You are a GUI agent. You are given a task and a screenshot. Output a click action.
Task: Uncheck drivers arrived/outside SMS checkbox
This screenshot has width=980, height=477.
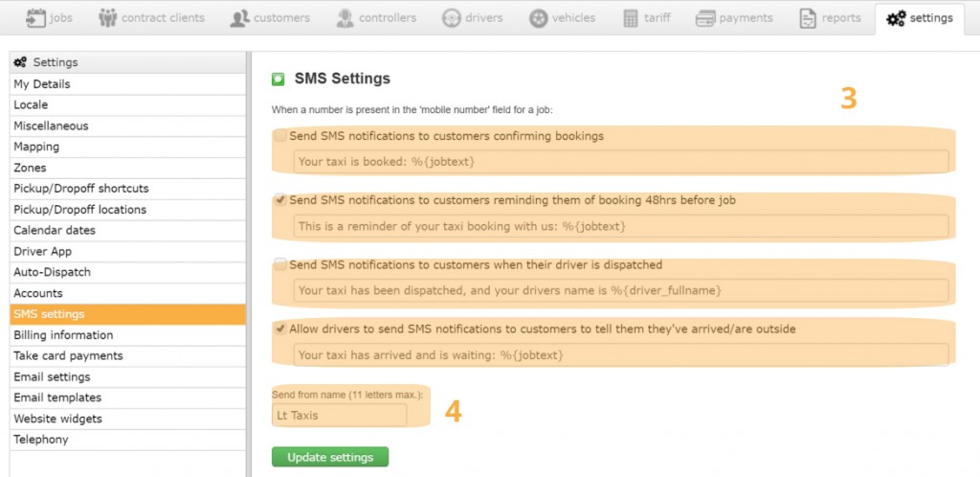(x=280, y=329)
